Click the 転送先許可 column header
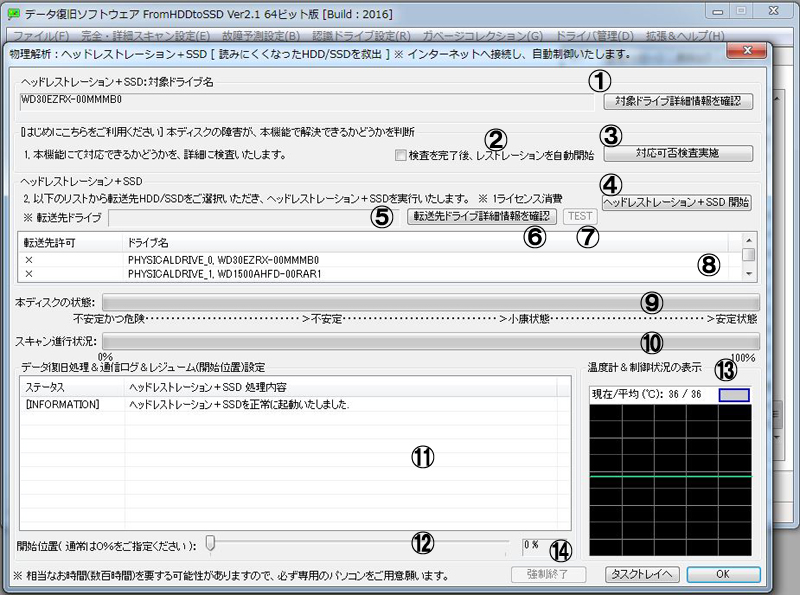The height and width of the screenshot is (595, 800). click(x=71, y=243)
